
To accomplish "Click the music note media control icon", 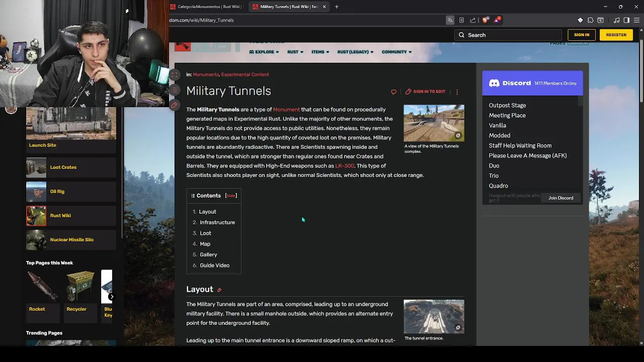I will point(617,20).
